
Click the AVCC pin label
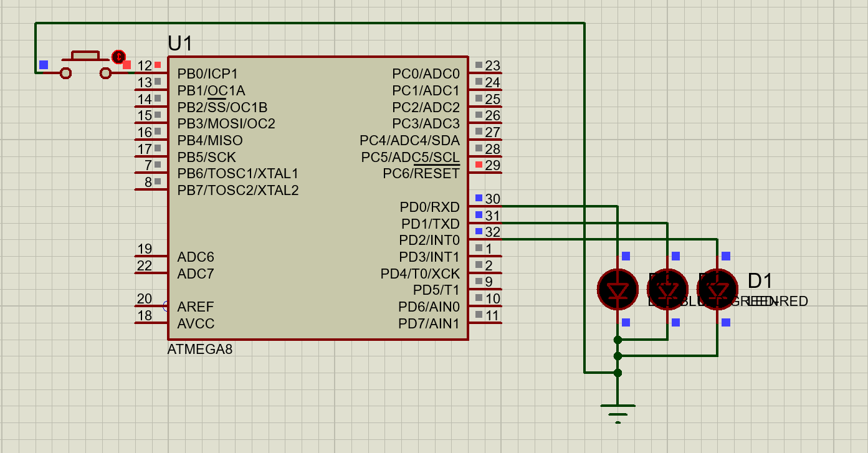click(196, 323)
